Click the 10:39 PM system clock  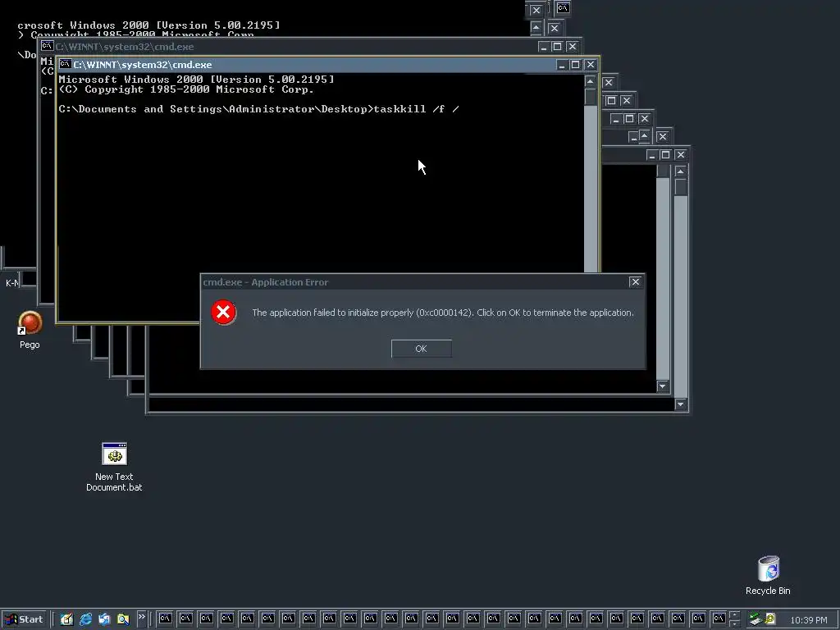[x=808, y=620]
